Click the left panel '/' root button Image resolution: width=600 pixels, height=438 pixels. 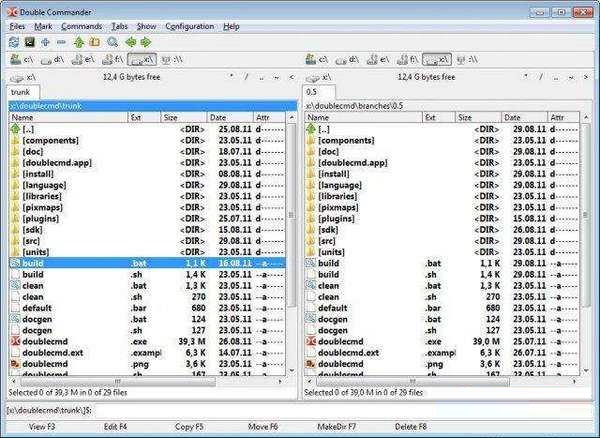point(246,77)
